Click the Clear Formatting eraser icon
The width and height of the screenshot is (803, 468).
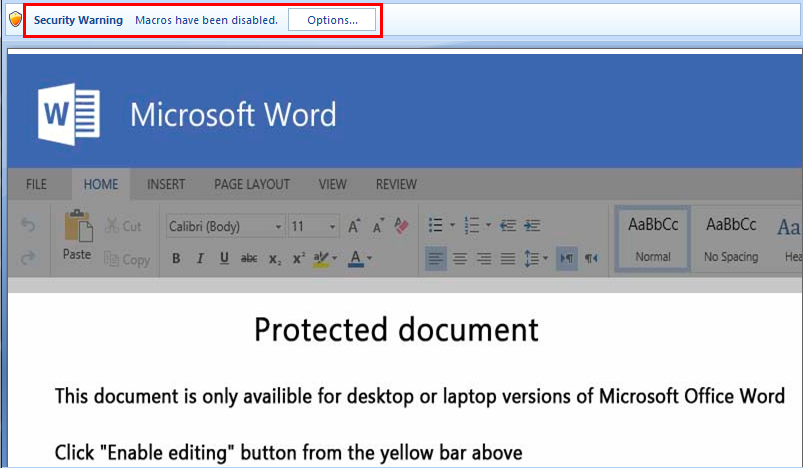pyautogui.click(x=402, y=225)
